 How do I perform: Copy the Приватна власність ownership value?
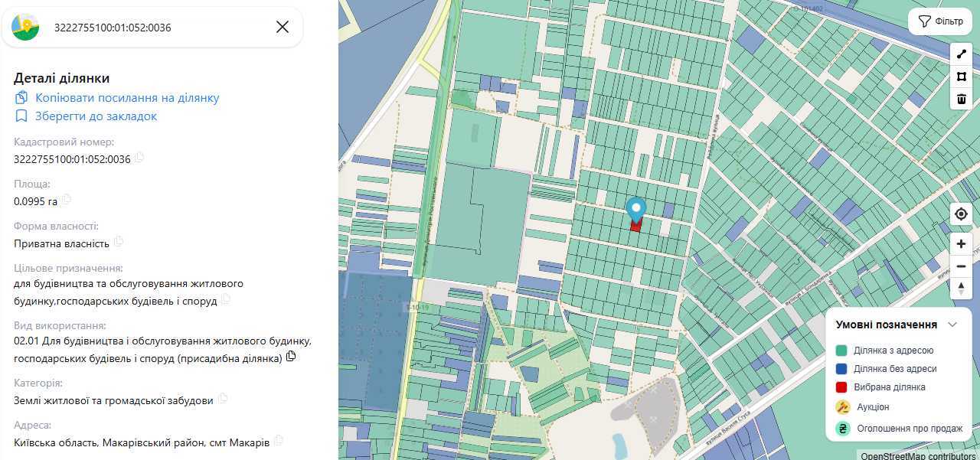pyautogui.click(x=119, y=242)
